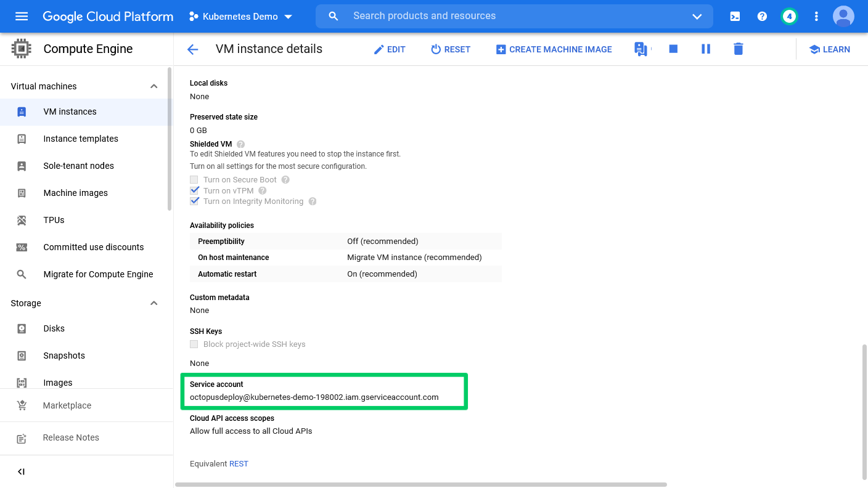Expand the search bar dropdown arrow
Viewport: 868px width, 488px height.
pyautogui.click(x=697, y=17)
